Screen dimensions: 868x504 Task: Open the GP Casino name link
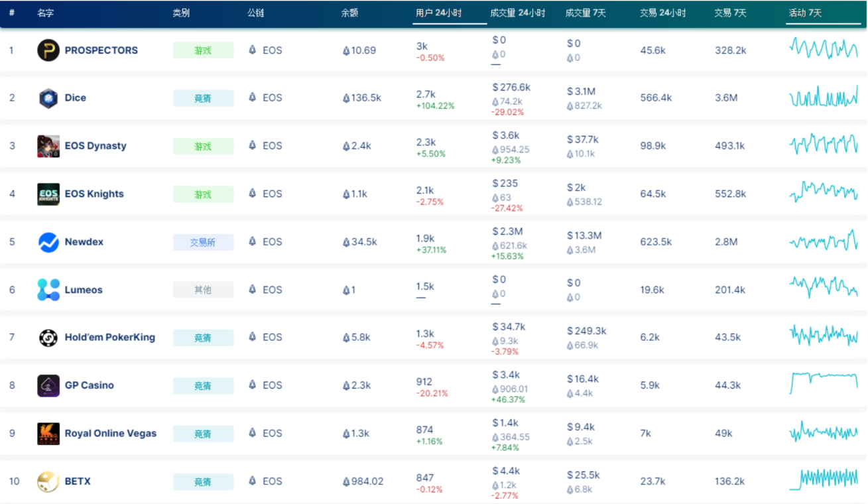click(x=90, y=385)
